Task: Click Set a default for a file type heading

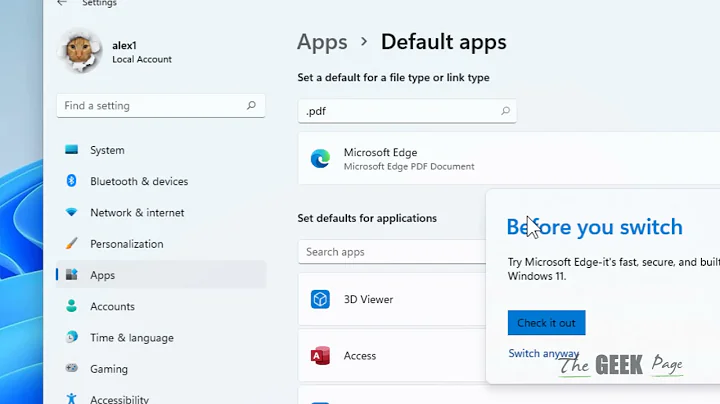Action: (394, 78)
